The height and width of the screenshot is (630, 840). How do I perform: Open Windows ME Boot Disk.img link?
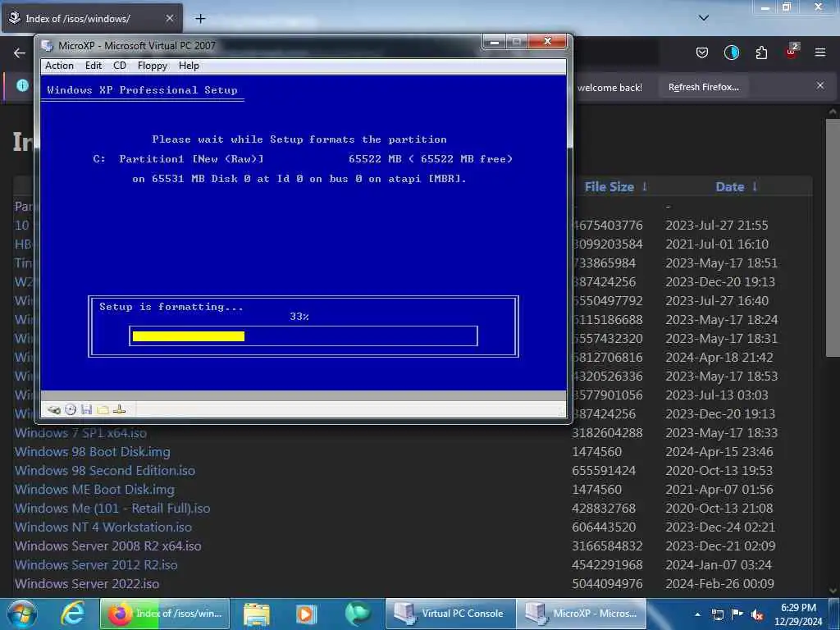click(x=94, y=490)
